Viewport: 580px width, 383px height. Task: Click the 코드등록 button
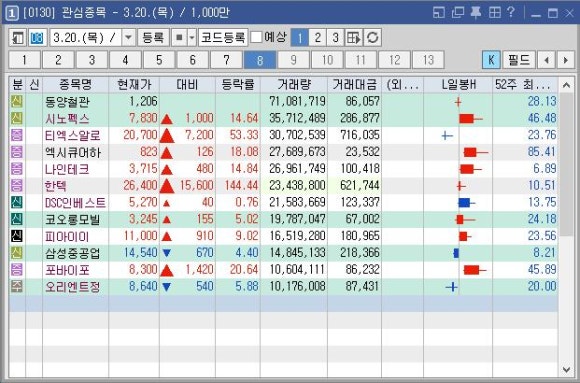click(223, 38)
